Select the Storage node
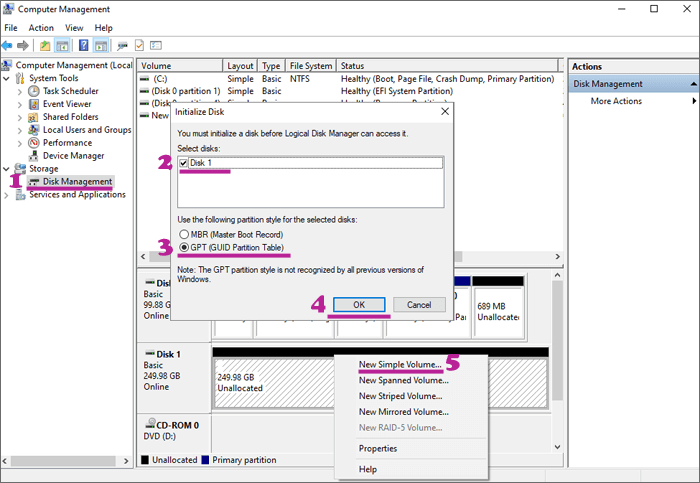700x483 pixels. tap(44, 169)
